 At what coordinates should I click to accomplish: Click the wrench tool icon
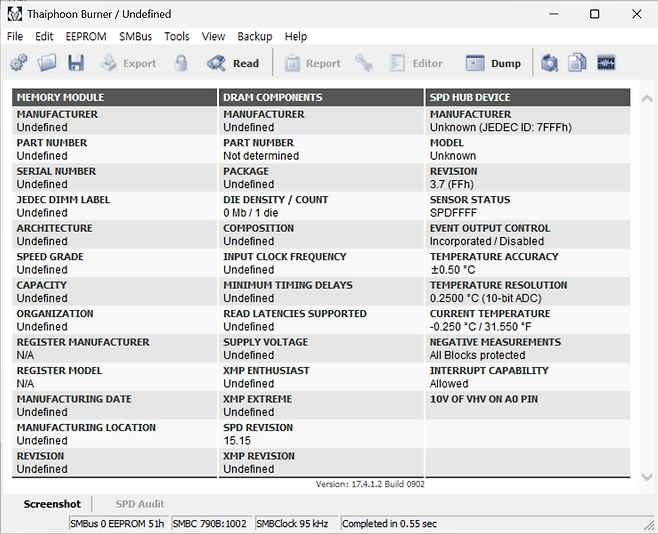pyautogui.click(x=364, y=63)
